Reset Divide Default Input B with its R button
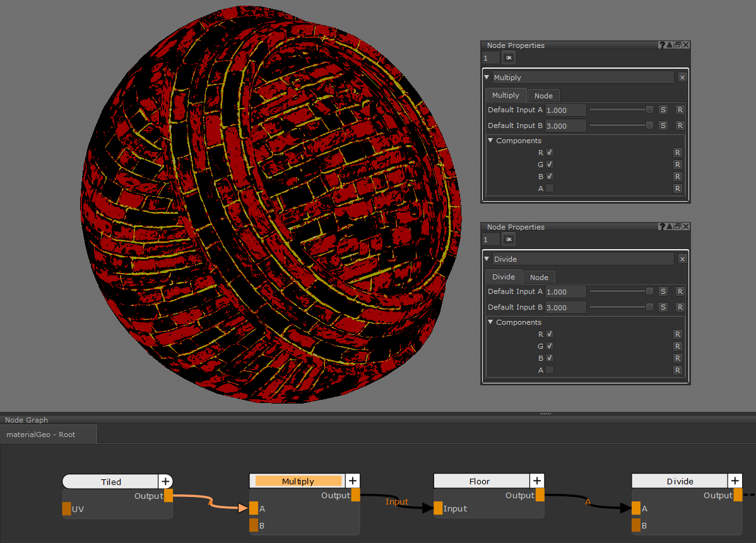The image size is (756, 543). tap(680, 307)
